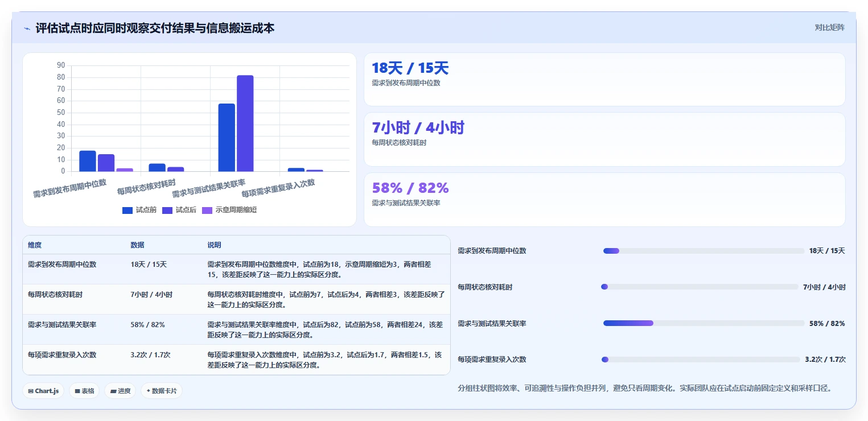
Task: Click the progress bar for 每周状态核对耗时
Action: click(x=700, y=287)
